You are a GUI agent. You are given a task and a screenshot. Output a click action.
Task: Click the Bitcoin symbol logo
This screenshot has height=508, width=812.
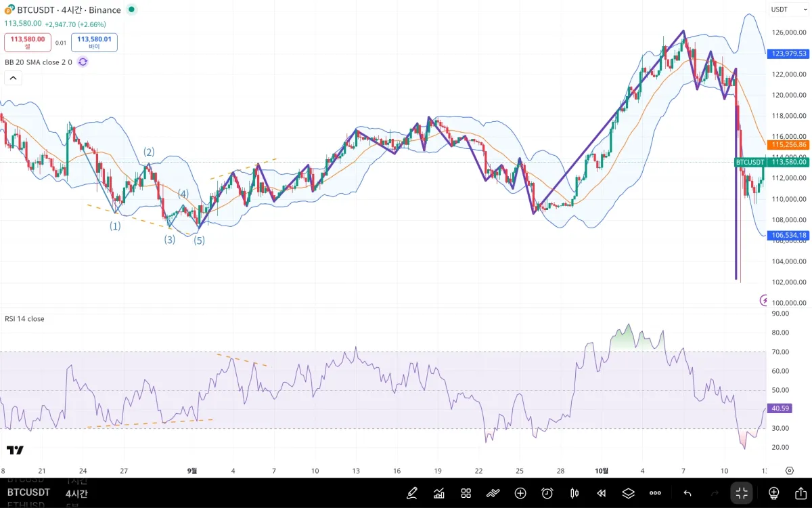tap(9, 10)
